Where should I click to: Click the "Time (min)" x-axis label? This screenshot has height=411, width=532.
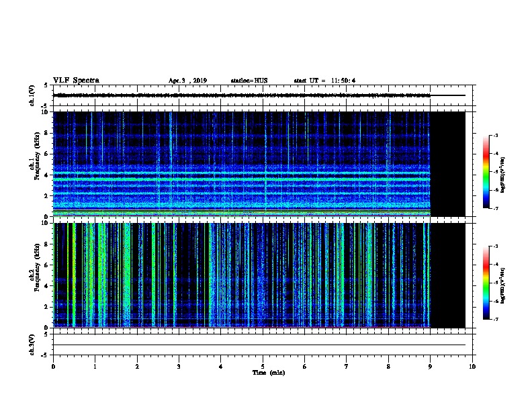click(269, 373)
